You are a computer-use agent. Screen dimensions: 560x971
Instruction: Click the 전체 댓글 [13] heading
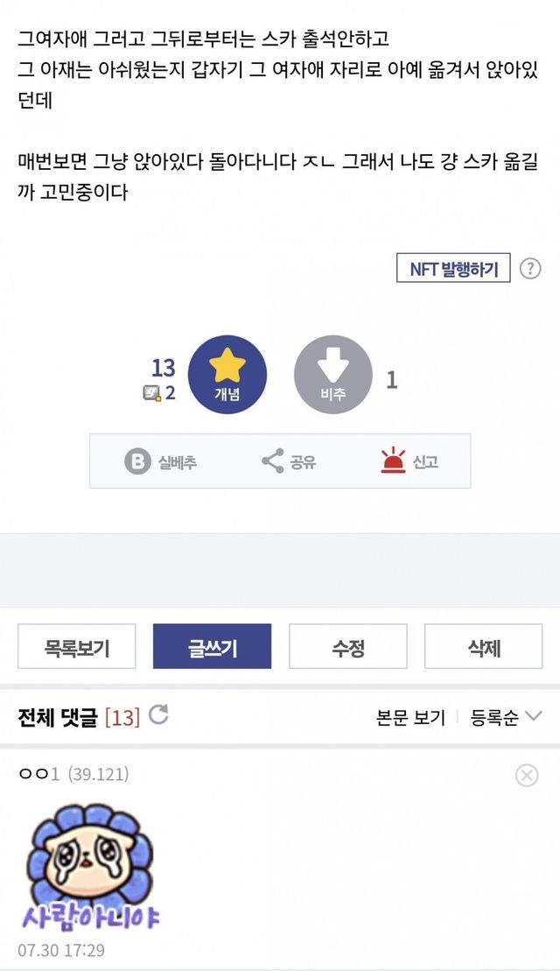click(79, 718)
